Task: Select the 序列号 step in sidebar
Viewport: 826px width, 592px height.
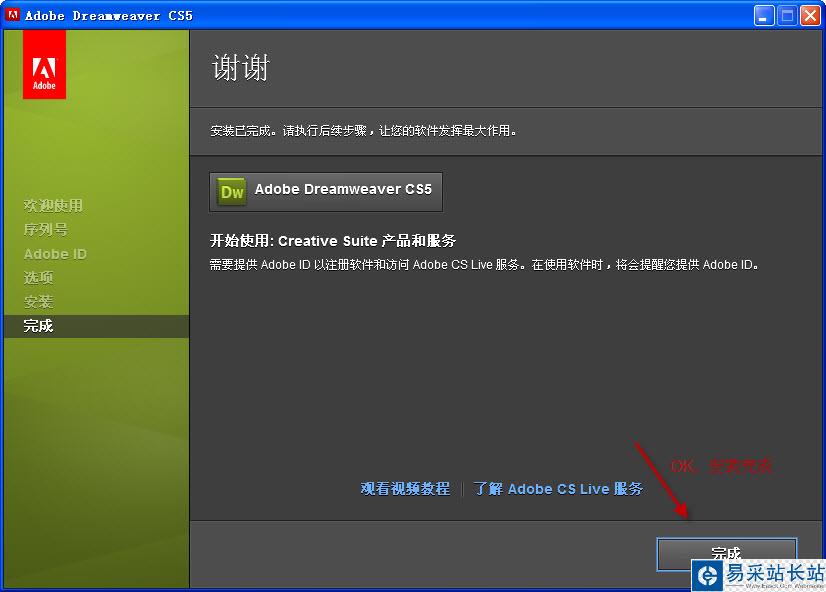Action: (46, 230)
